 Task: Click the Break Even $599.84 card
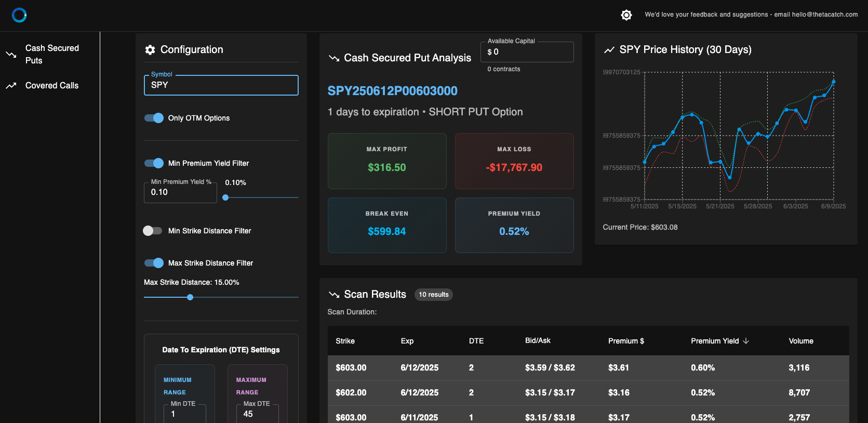(x=387, y=225)
